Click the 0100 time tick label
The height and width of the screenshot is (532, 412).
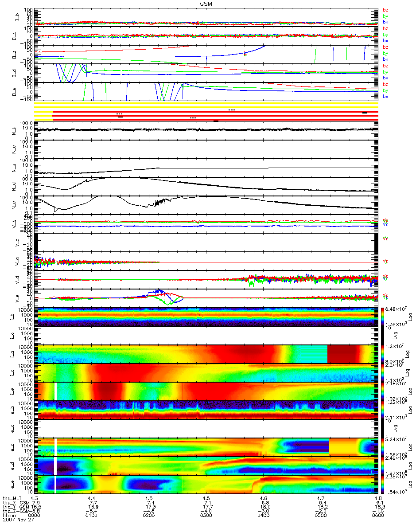pos(92,516)
